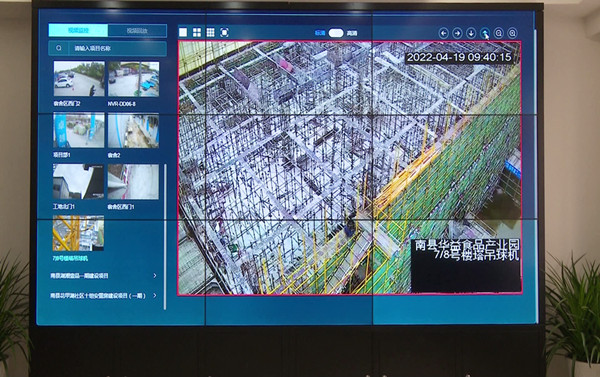Pan camera left with arrow button
This screenshot has width=600, height=377.
(x=443, y=33)
